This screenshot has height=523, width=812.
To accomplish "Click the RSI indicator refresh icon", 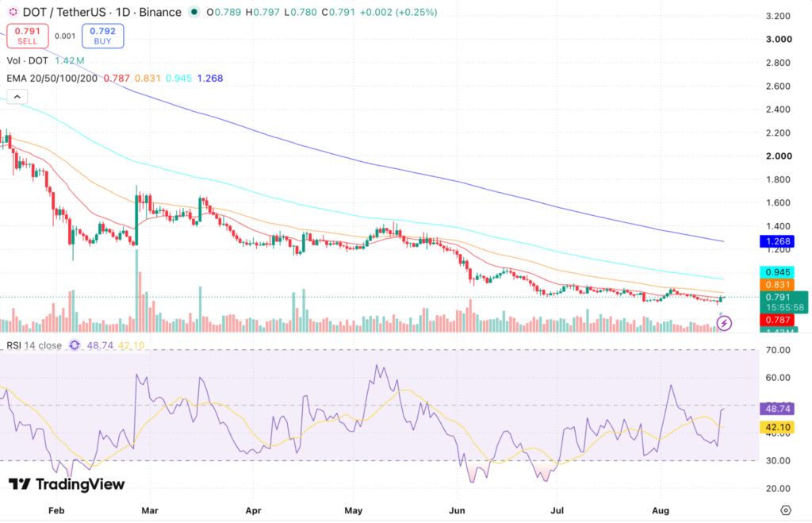I will coord(75,345).
